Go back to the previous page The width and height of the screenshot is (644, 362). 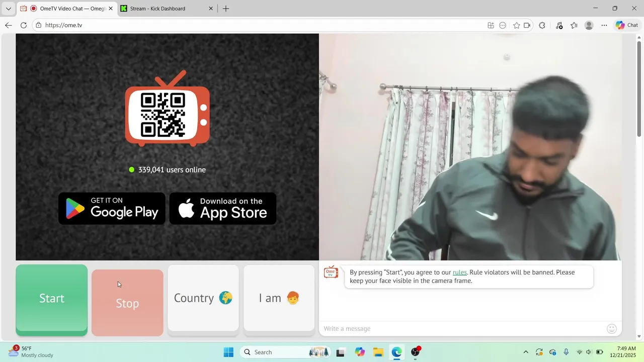click(x=8, y=25)
